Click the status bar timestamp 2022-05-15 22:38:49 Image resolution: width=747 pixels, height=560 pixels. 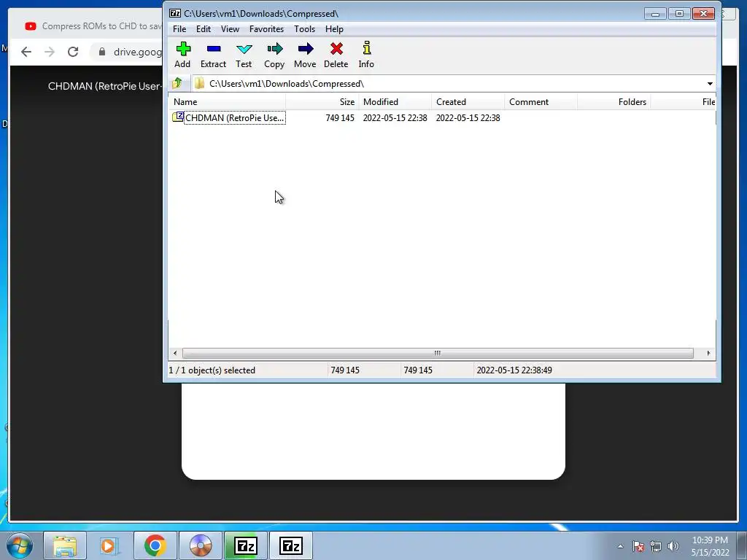514,370
